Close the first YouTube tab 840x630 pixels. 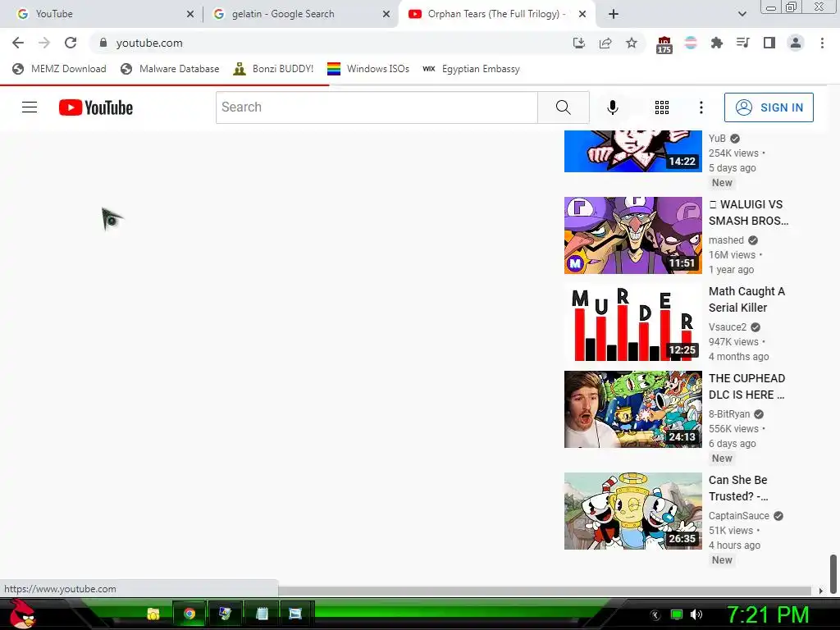190,14
